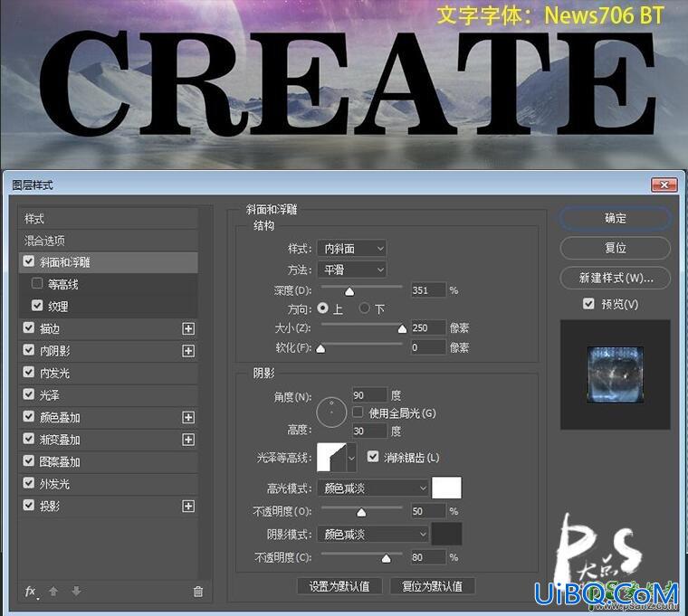
Task: Toggle the Preview (预览) checkbox
Action: pos(588,303)
